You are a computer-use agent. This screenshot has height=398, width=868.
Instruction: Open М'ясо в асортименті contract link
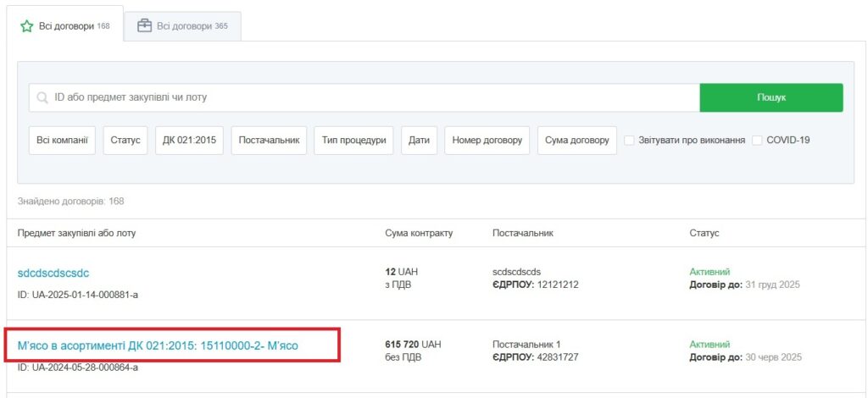[158, 345]
